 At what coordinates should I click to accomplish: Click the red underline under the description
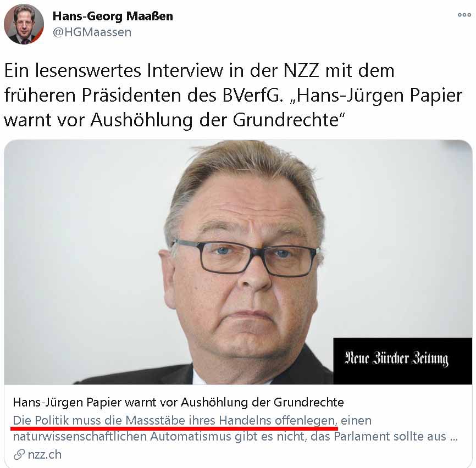[x=174, y=428]
